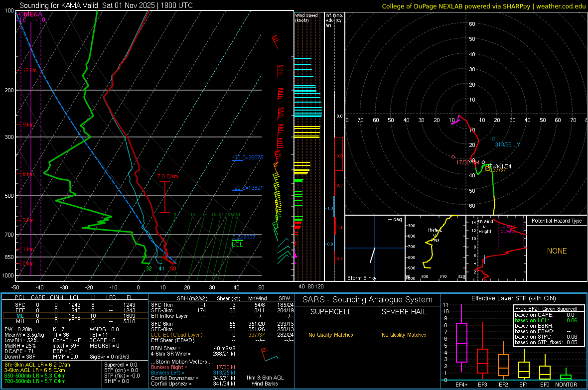Image resolution: width=588 pixels, height=390 pixels.
Task: Click the SEVERE HAIL column header
Action: click(404, 312)
